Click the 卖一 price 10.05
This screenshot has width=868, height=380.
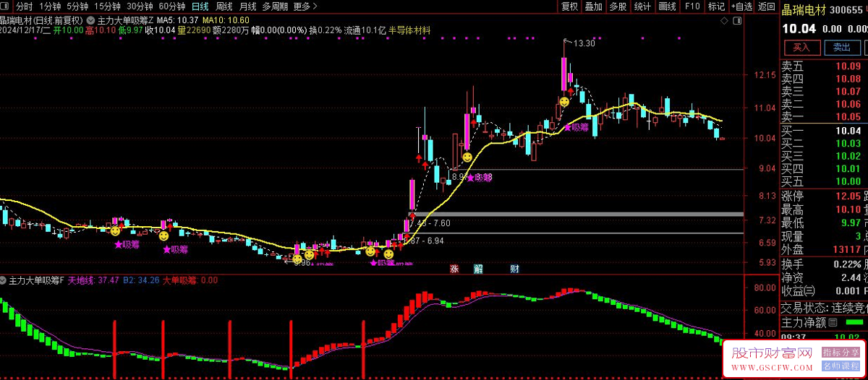coord(848,116)
